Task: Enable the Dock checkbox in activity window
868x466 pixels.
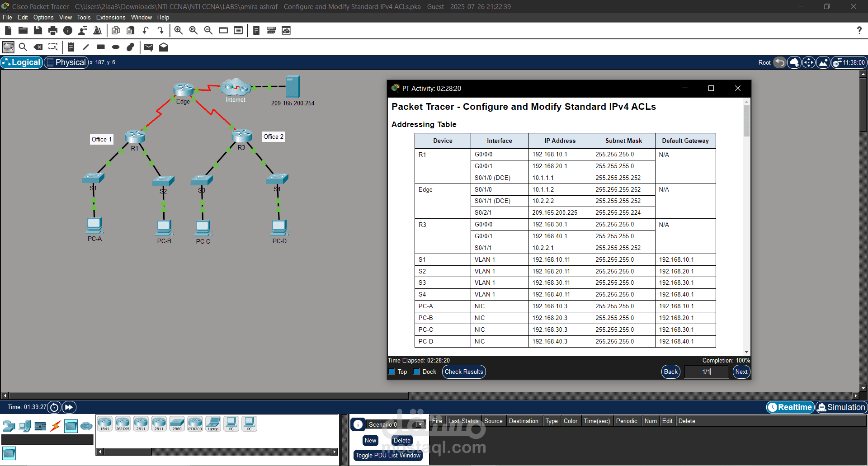Action: pyautogui.click(x=416, y=372)
